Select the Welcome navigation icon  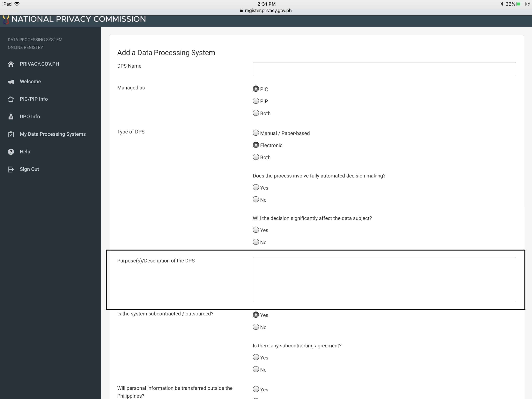pyautogui.click(x=11, y=81)
